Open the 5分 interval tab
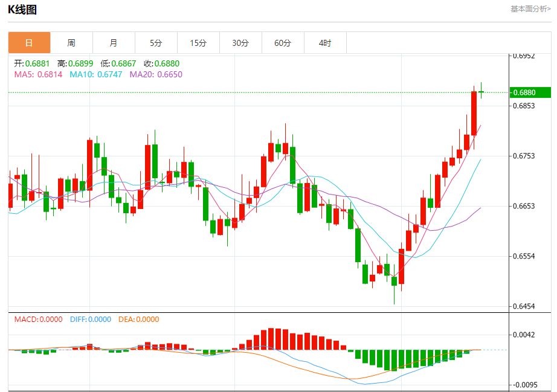557x392 pixels. tap(156, 43)
